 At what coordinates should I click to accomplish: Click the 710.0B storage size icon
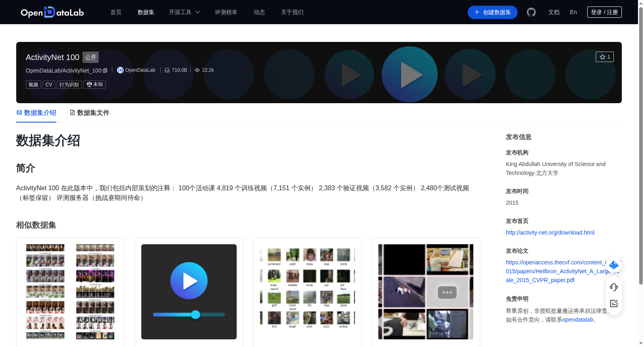click(167, 70)
